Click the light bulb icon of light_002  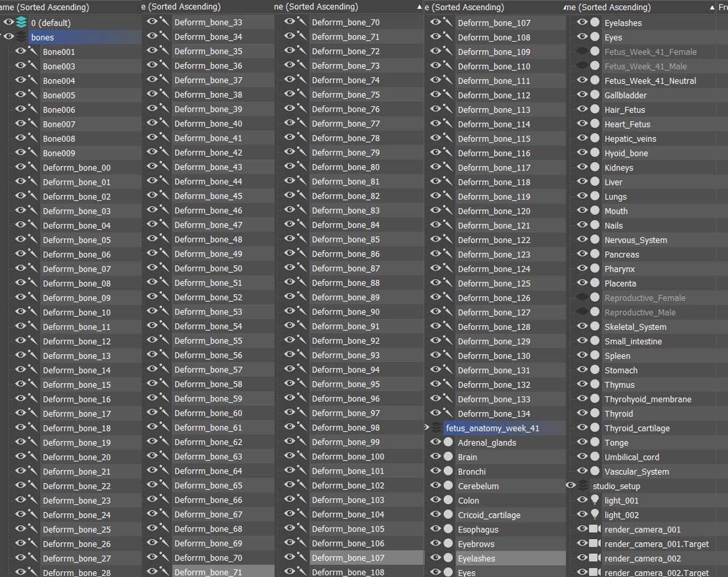coord(595,514)
